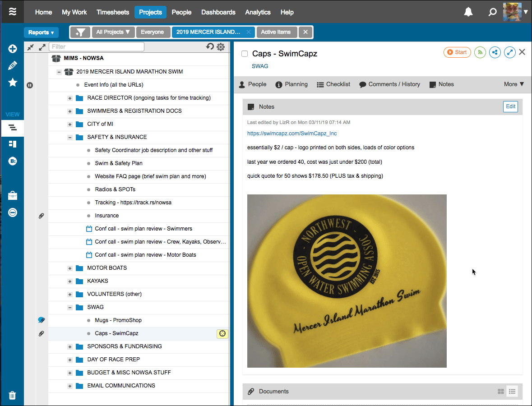This screenshot has width=532, height=406.
Task: Open the More dropdown in detail panel
Action: [x=513, y=84]
